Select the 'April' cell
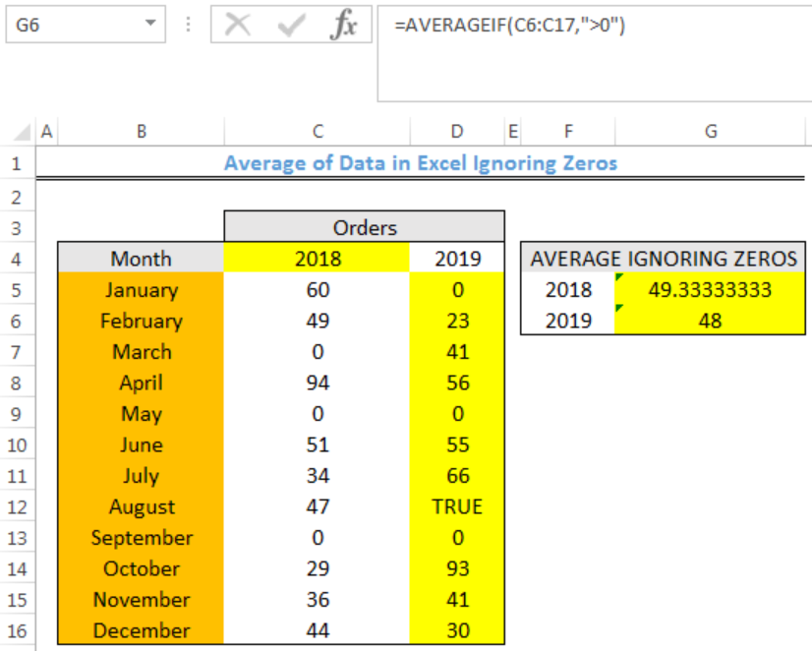The height and width of the screenshot is (652, 812). coord(141,383)
